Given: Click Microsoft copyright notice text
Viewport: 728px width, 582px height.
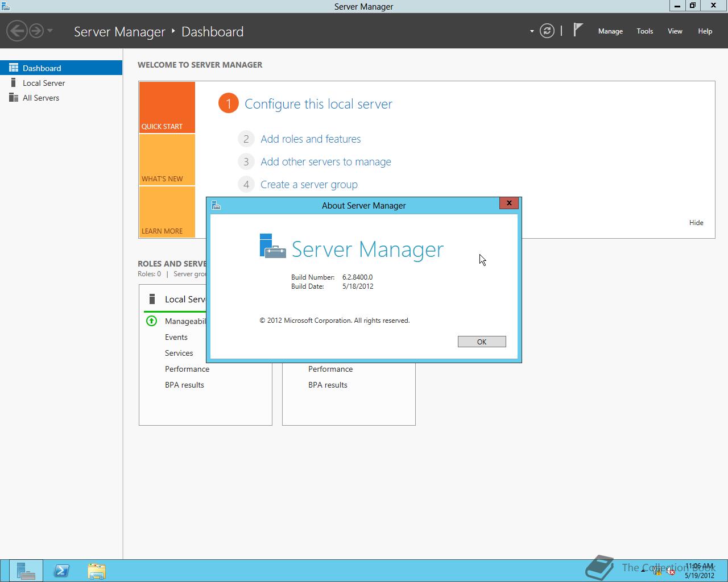Looking at the screenshot, I should pos(334,321).
